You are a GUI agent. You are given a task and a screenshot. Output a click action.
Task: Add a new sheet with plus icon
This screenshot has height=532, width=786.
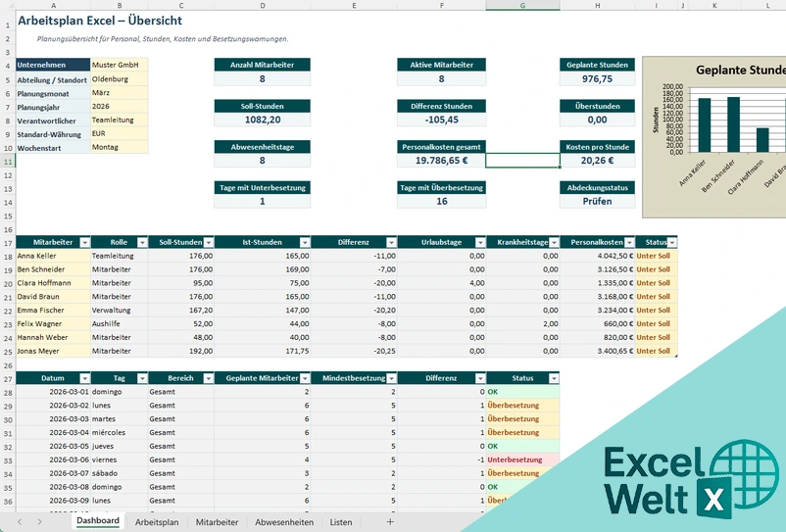[390, 522]
